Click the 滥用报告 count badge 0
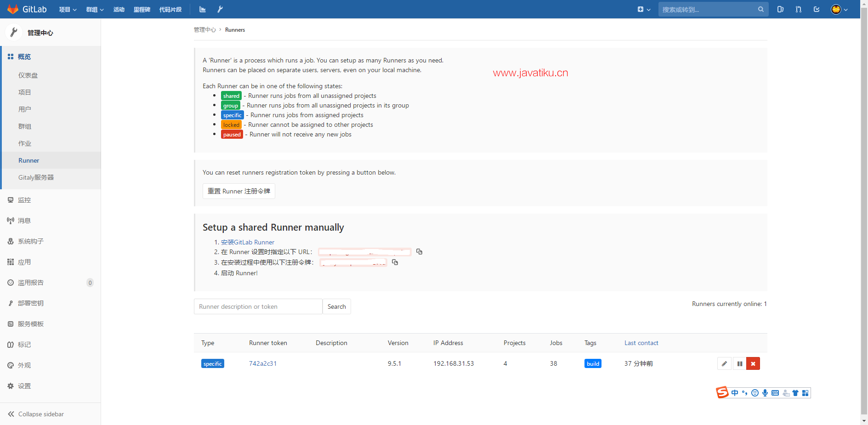This screenshot has height=425, width=868. pyautogui.click(x=90, y=283)
